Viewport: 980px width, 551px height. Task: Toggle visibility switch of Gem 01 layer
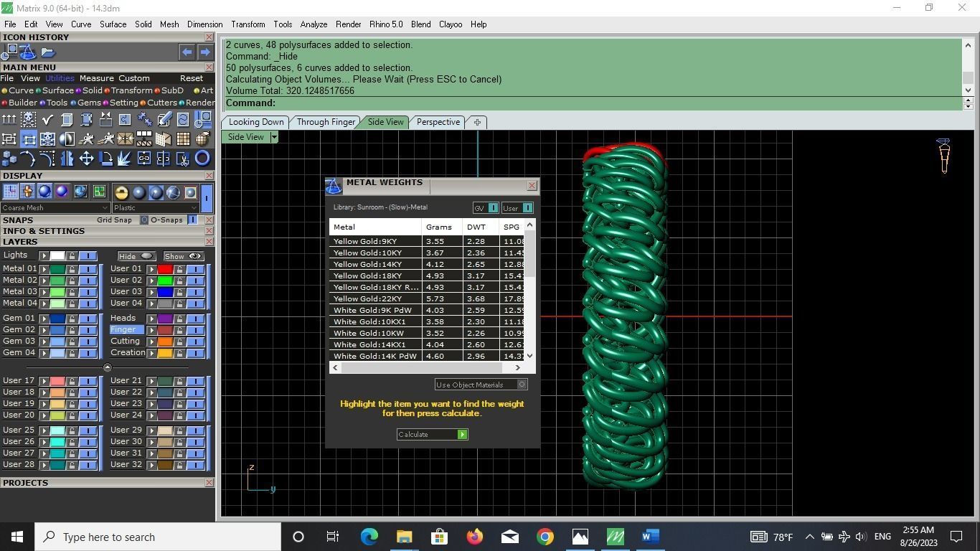click(x=88, y=319)
